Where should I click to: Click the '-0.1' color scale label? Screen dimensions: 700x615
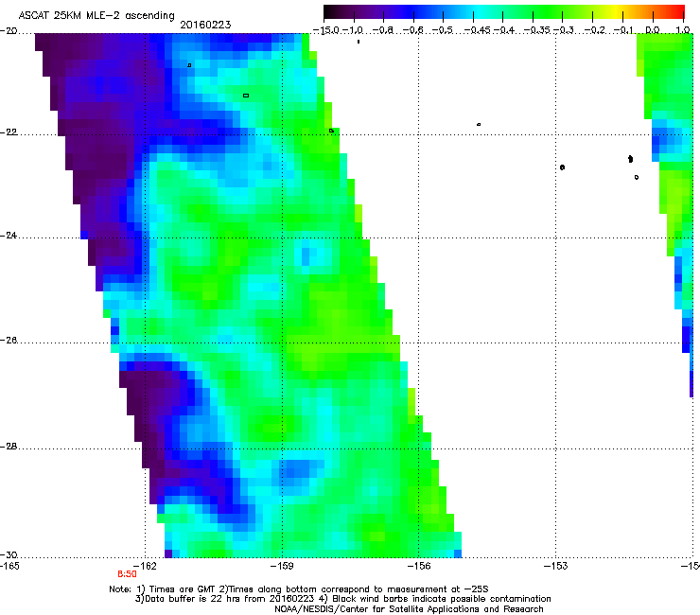pos(623,30)
